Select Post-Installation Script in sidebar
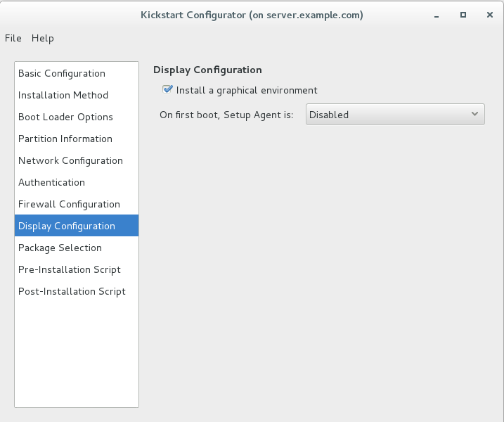504x422 pixels. 72,291
